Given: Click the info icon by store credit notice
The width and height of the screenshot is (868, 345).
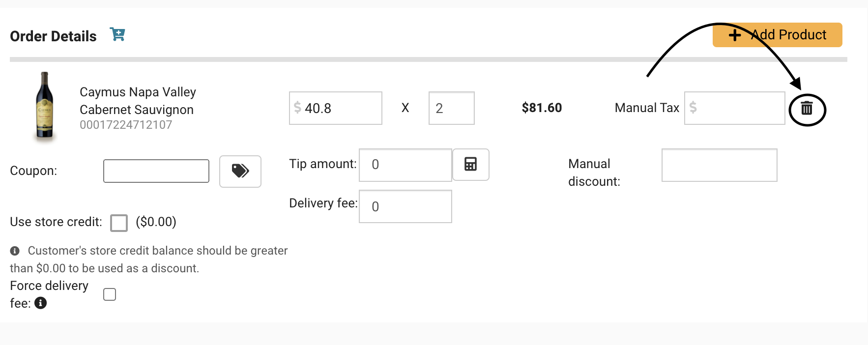Looking at the screenshot, I should pos(15,251).
